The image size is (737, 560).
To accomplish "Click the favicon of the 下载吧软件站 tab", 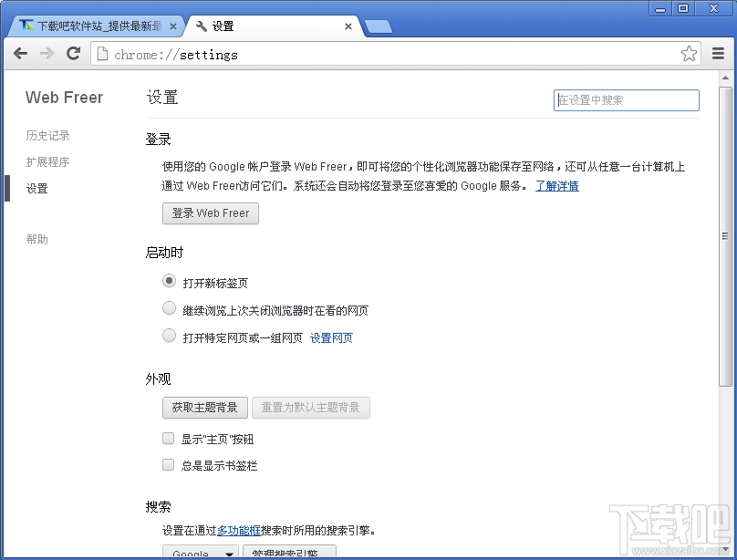I will pos(26,26).
